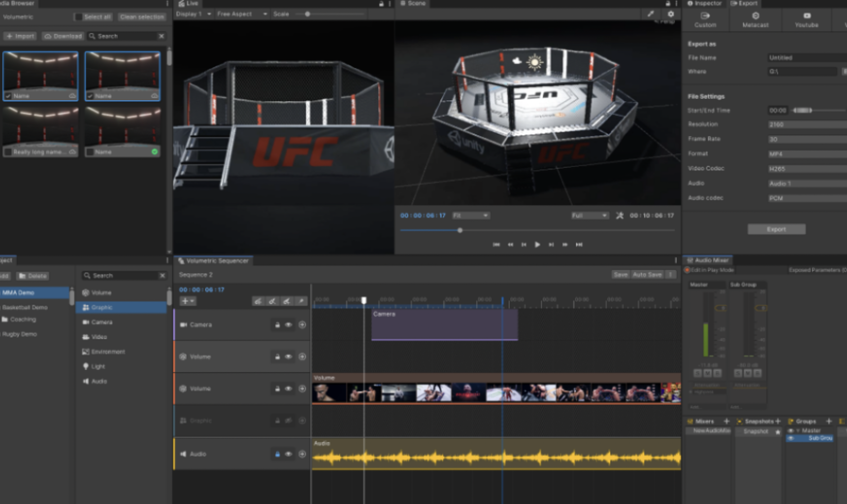Toggle Graphic track visibility eye
This screenshot has height=504, width=847.
(x=289, y=420)
